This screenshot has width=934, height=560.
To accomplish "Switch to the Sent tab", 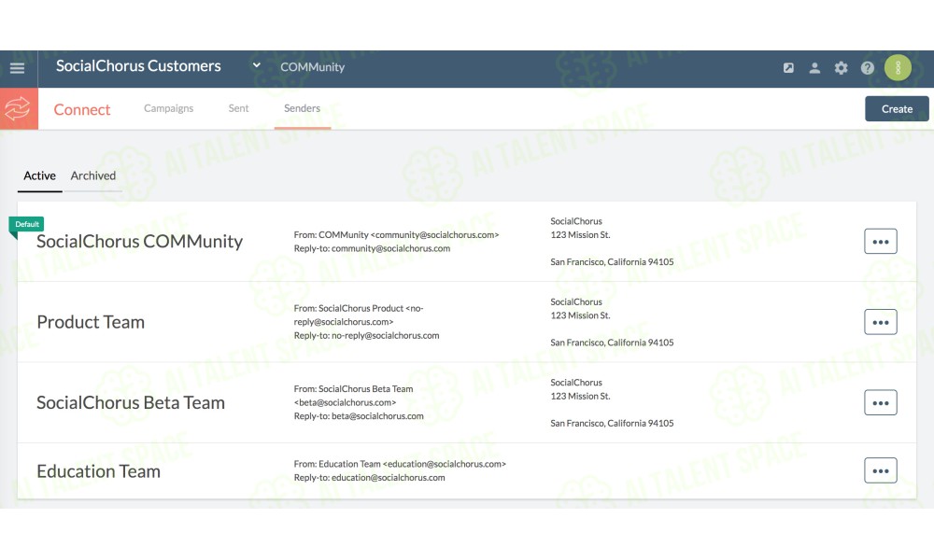I will point(238,108).
